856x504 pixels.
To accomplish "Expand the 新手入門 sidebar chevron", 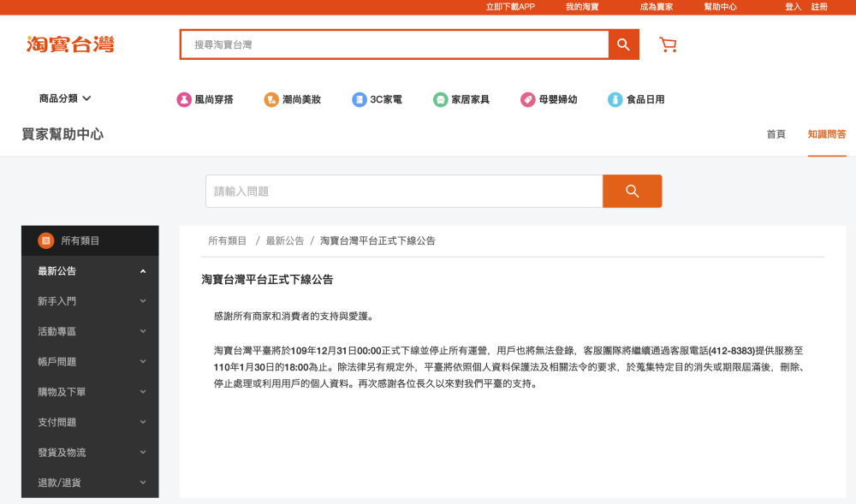I will pos(143,301).
